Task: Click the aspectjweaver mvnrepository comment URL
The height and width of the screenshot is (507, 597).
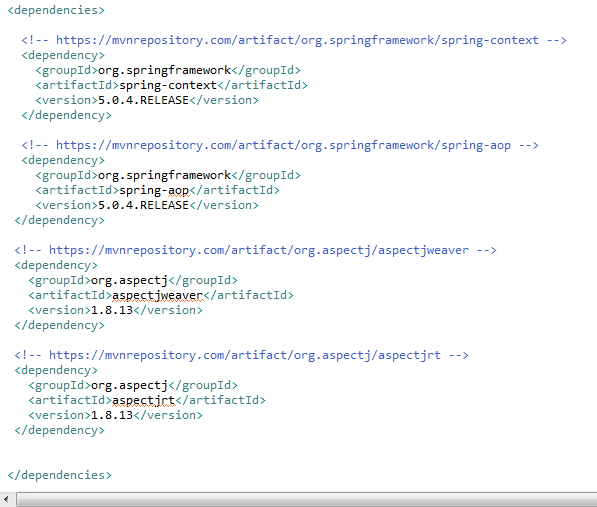Action: [259, 250]
